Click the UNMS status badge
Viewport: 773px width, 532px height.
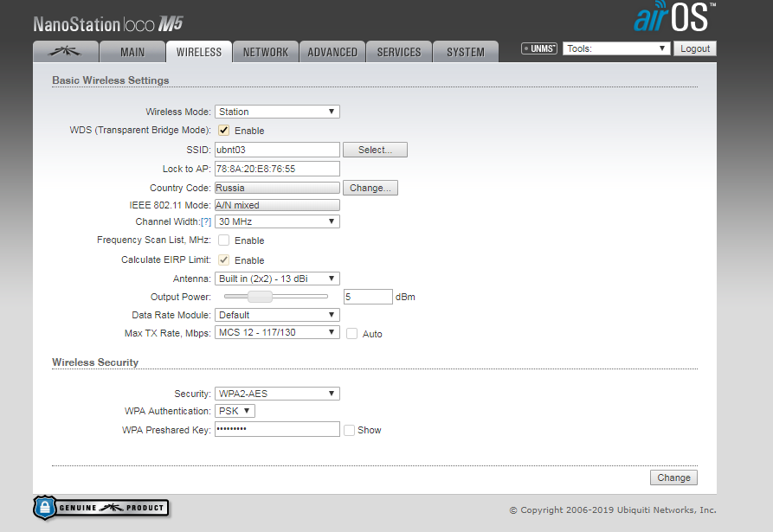pos(539,48)
